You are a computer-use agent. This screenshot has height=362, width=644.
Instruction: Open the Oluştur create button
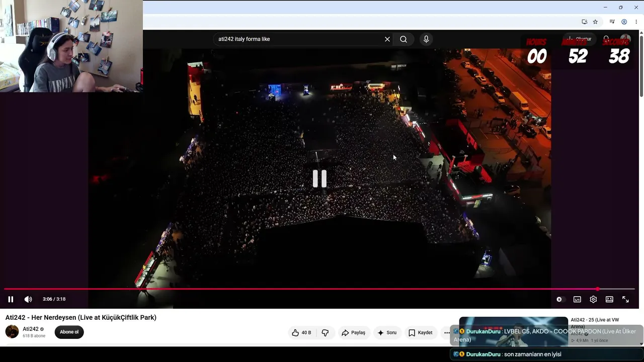pyautogui.click(x=579, y=39)
